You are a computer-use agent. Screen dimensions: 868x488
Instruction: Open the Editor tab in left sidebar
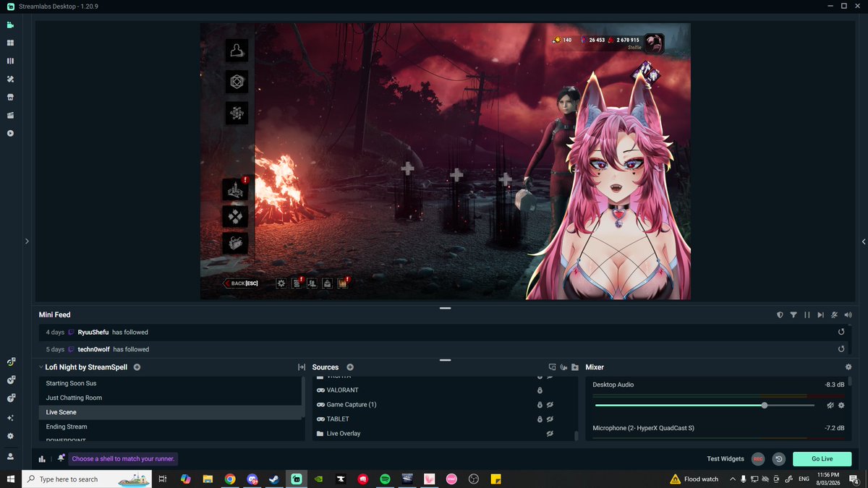10,25
